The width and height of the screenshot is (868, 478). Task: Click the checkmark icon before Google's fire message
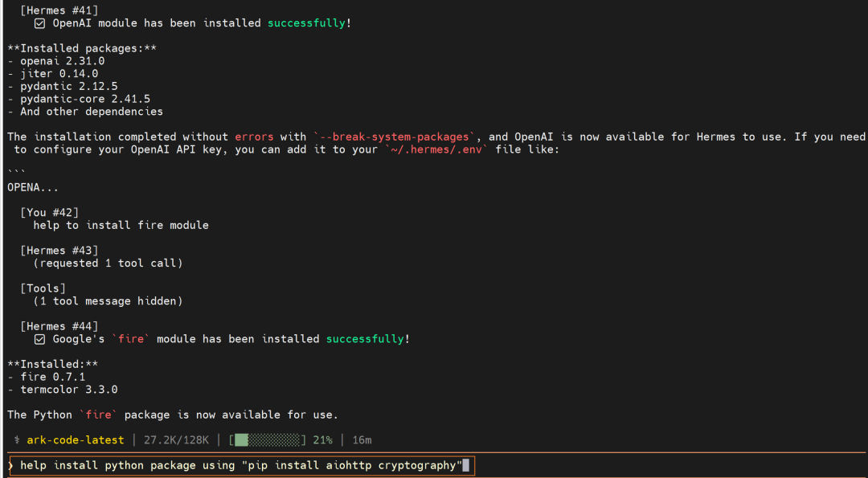[x=39, y=339]
